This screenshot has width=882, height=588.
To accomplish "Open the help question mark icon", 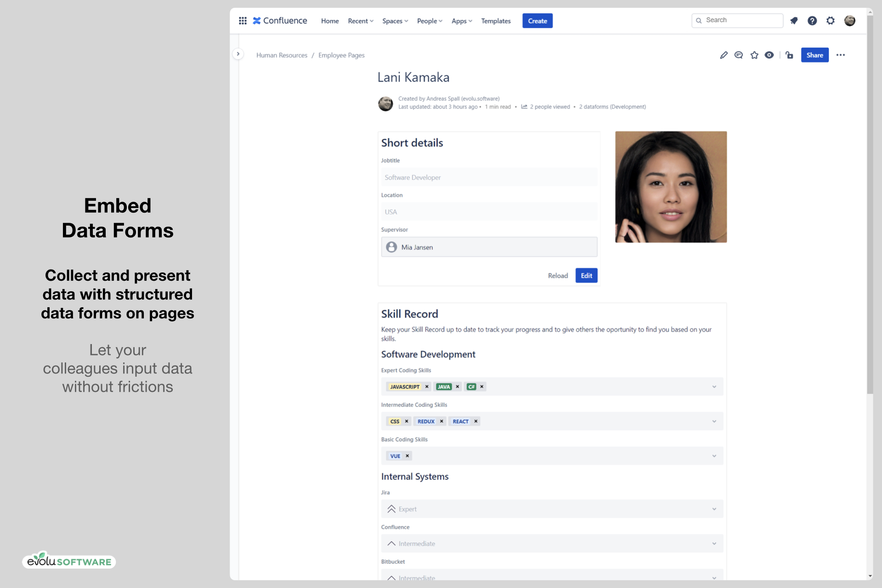I will coord(812,21).
